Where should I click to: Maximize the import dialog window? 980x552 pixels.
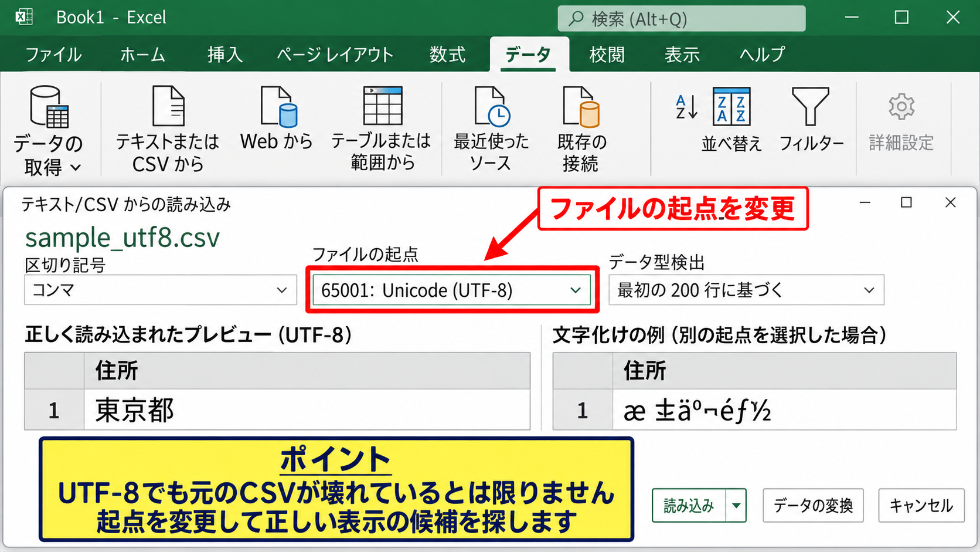[906, 202]
